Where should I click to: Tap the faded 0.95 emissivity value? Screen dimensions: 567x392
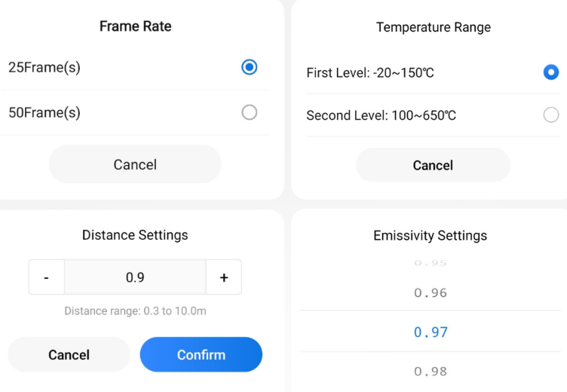(x=431, y=263)
